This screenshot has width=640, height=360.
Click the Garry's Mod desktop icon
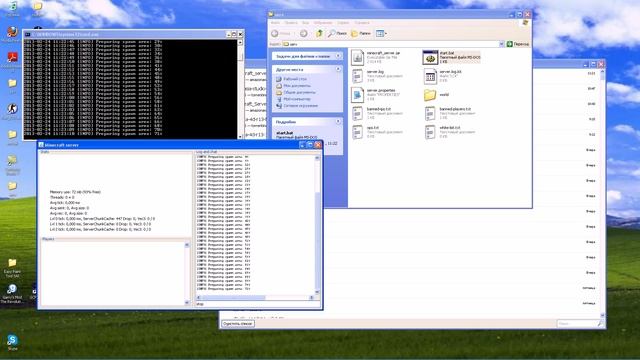12,289
